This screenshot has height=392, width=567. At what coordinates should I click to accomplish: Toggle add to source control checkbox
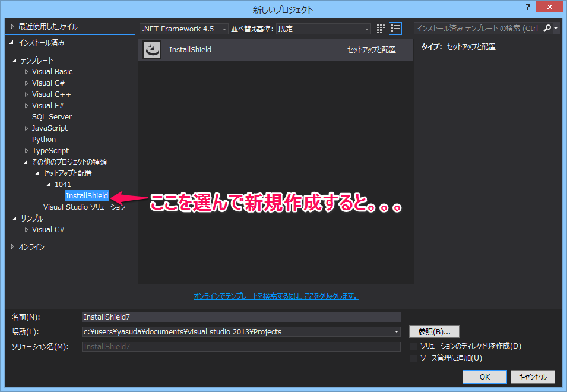point(413,358)
